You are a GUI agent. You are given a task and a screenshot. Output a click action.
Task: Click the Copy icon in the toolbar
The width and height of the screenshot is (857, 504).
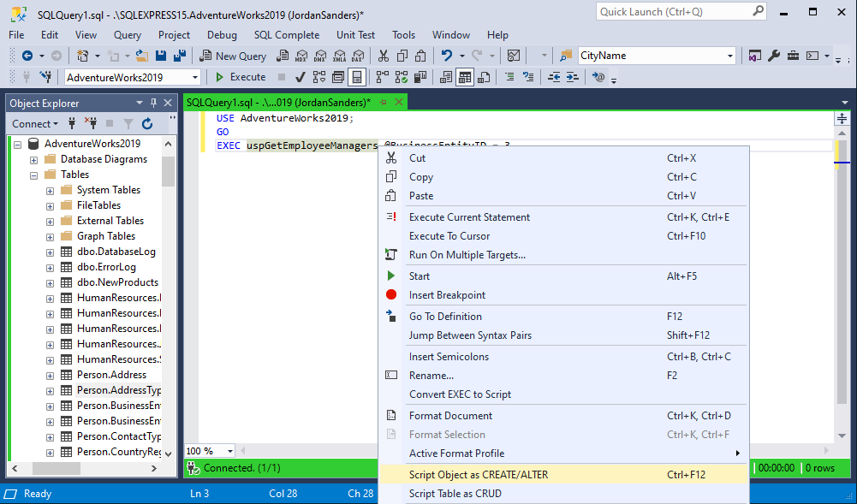click(402, 56)
